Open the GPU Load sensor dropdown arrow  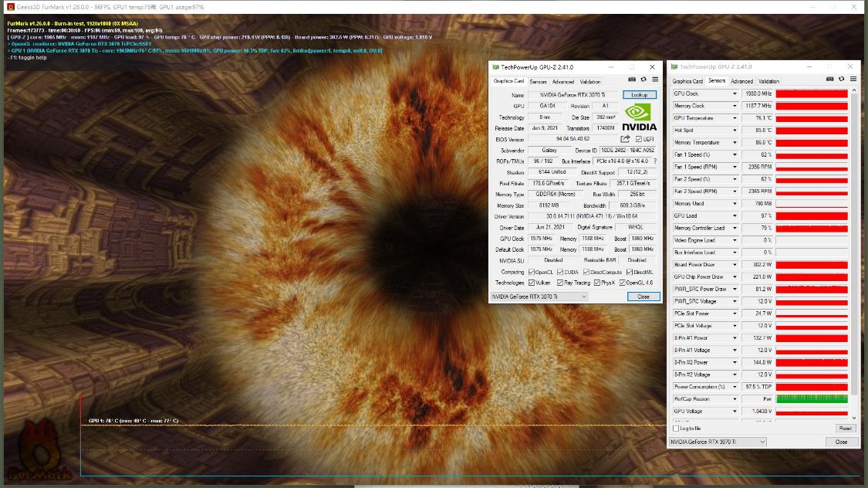pyautogui.click(x=735, y=215)
